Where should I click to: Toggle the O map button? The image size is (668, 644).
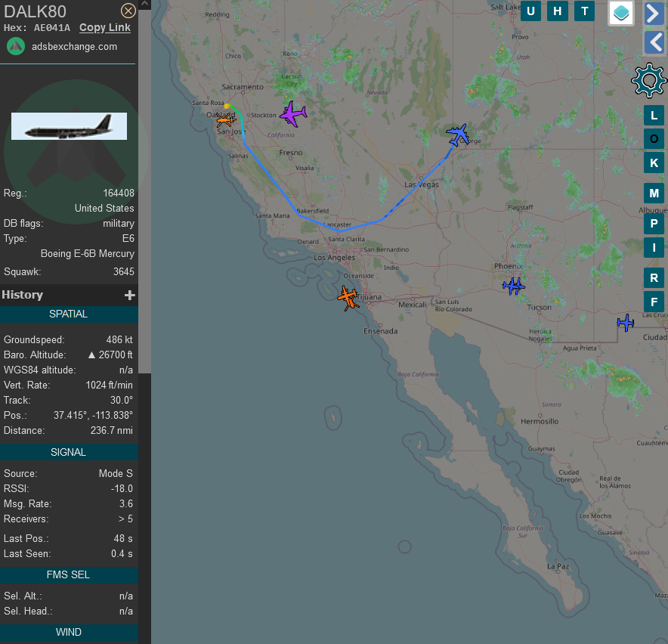pos(654,139)
